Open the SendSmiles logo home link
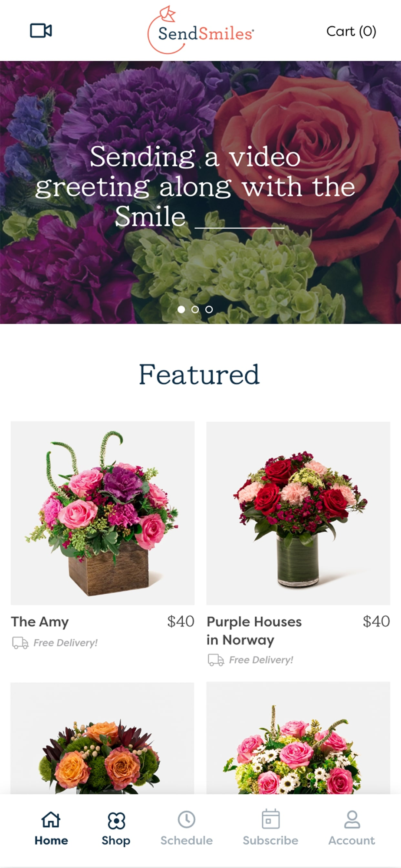This screenshot has height=868, width=401. coord(200,30)
